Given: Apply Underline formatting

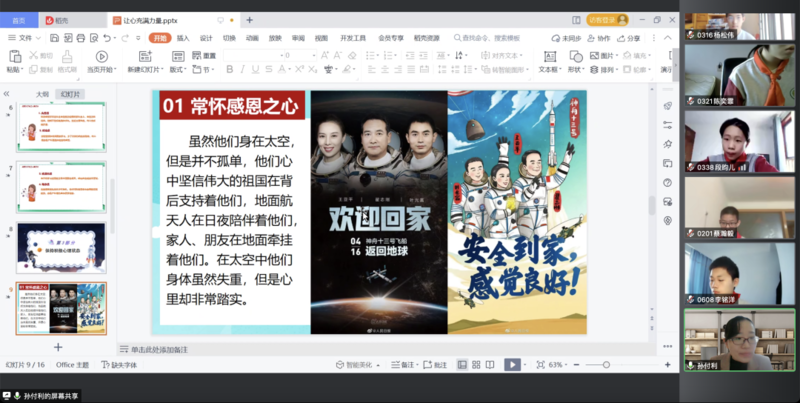Looking at the screenshot, I should coord(255,69).
